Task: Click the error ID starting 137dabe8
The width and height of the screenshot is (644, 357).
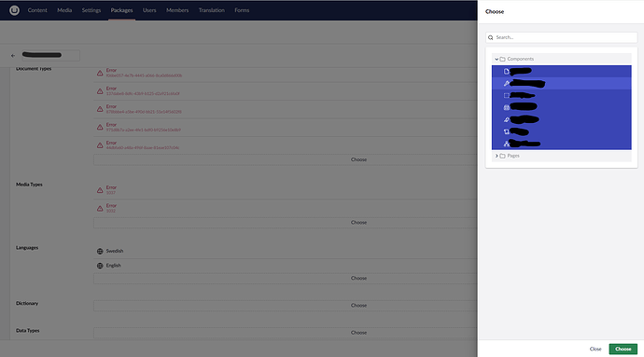Action: (x=143, y=93)
